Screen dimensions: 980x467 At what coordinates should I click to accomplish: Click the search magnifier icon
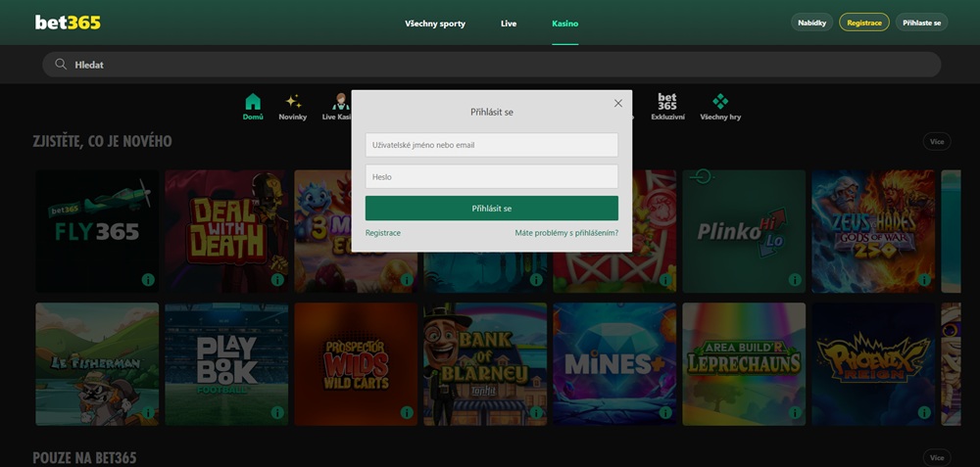[x=61, y=65]
